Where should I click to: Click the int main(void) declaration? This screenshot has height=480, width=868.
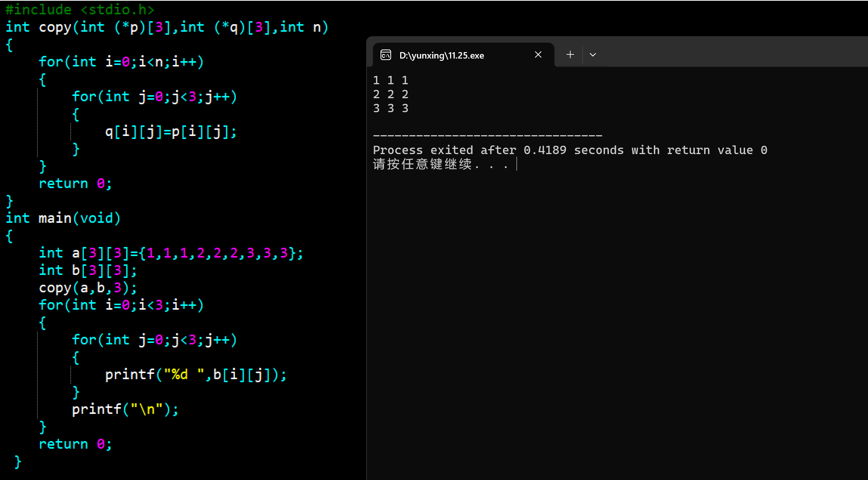coord(63,218)
